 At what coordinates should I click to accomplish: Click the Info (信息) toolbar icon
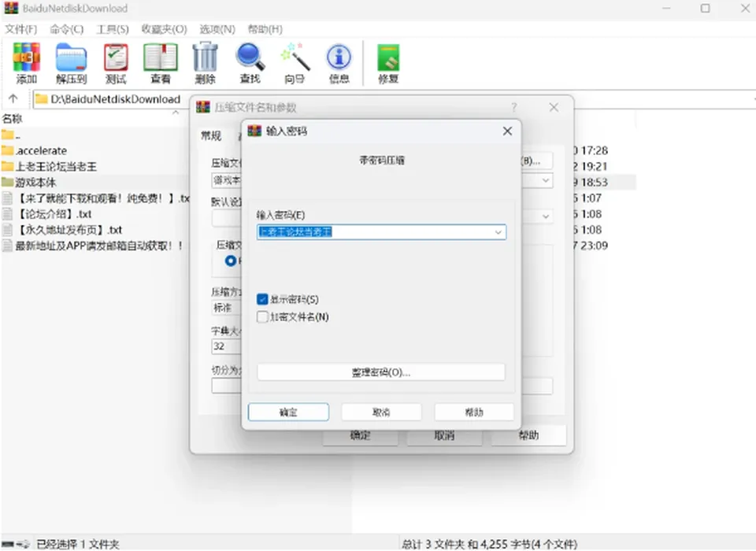click(x=339, y=57)
